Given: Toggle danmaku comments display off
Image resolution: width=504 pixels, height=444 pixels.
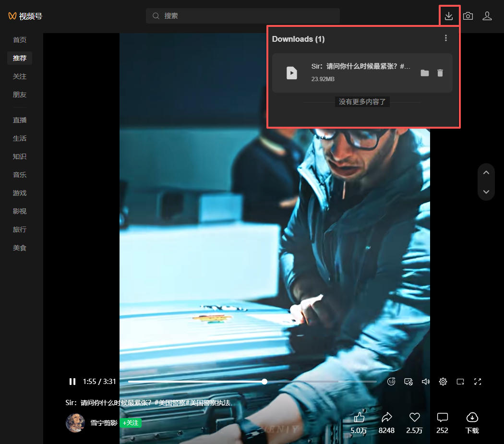Looking at the screenshot, I should click(x=408, y=382).
